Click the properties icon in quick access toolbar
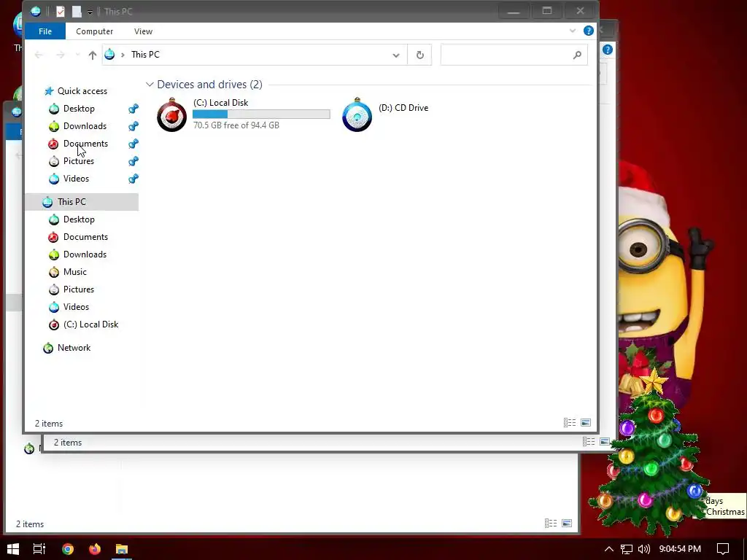This screenshot has width=747, height=560. pos(60,12)
